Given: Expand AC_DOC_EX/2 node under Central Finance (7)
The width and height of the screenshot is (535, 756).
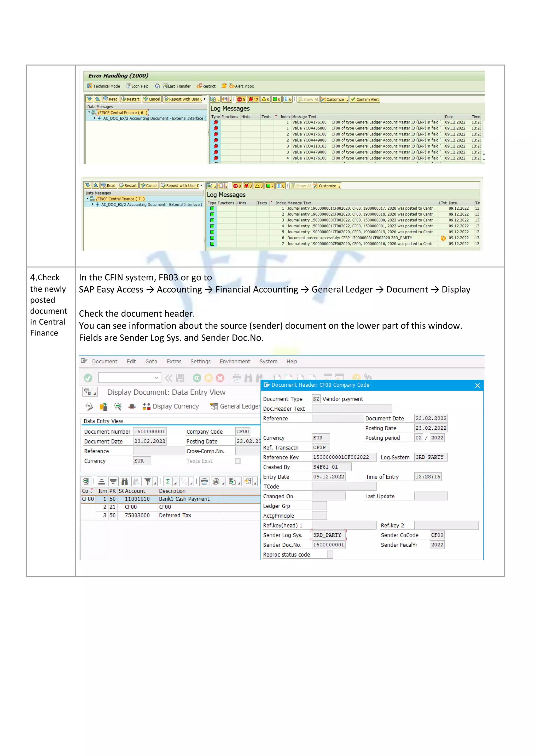Looking at the screenshot, I should click(x=92, y=204).
